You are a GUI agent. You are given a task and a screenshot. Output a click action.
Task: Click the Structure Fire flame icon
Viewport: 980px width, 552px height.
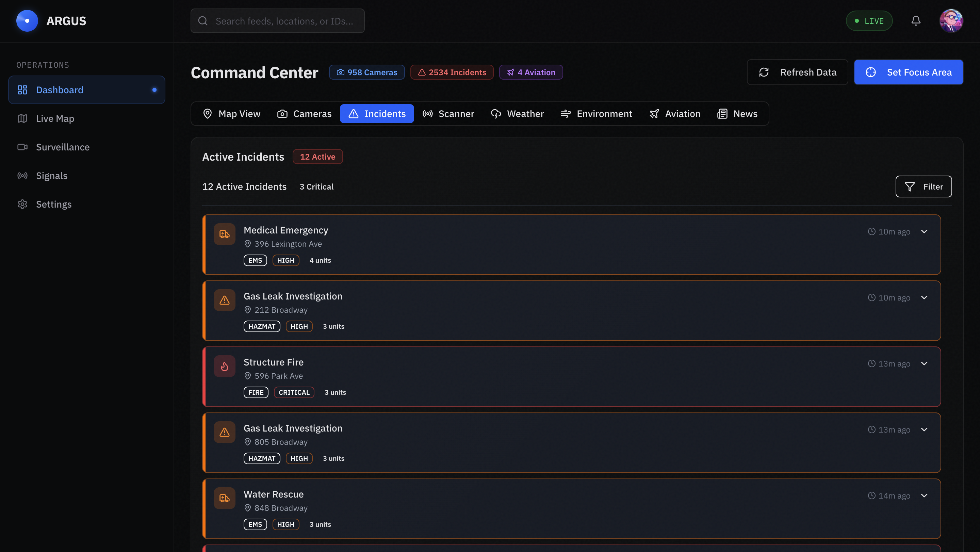tap(225, 366)
